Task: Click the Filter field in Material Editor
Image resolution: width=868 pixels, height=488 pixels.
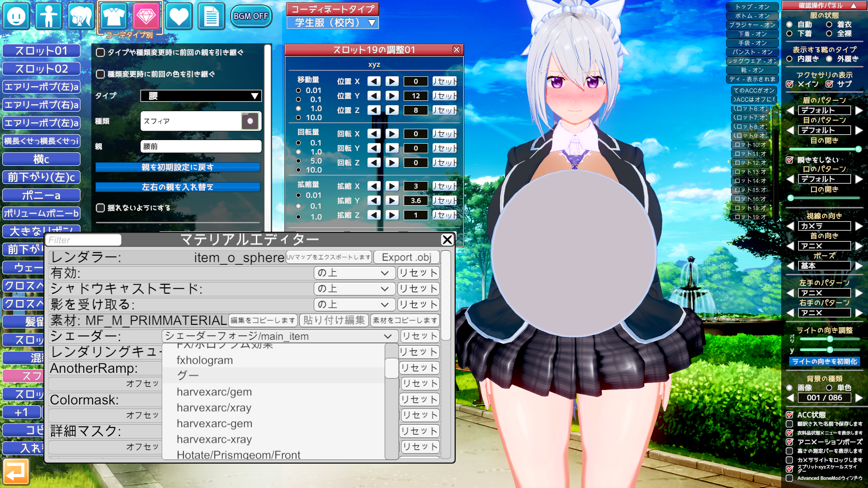Action: (x=83, y=240)
